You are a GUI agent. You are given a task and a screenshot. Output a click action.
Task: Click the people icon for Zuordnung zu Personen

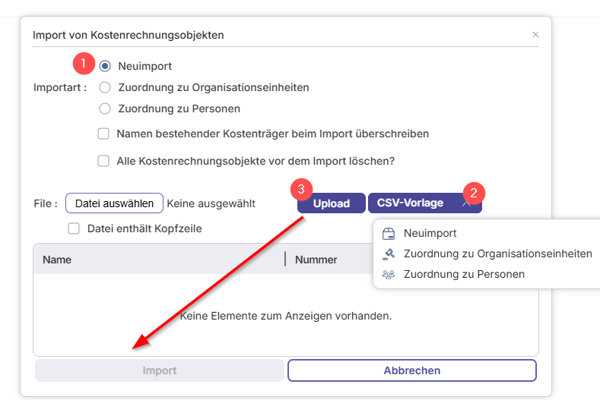pyautogui.click(x=389, y=273)
